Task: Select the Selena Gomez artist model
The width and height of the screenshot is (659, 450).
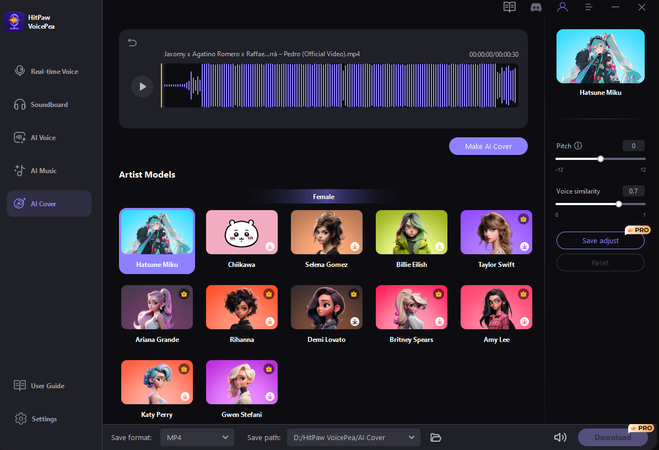Action: coord(327,239)
